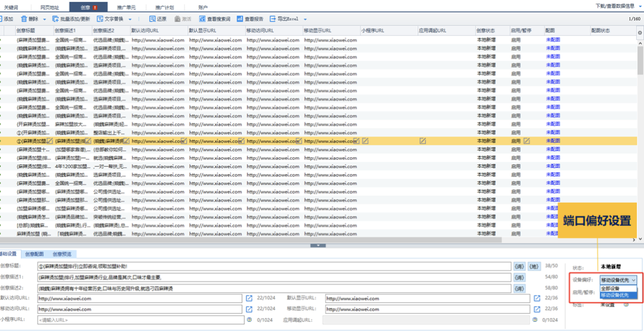
Task: Open 查看报告 chart icon
Action: pyautogui.click(x=240, y=19)
